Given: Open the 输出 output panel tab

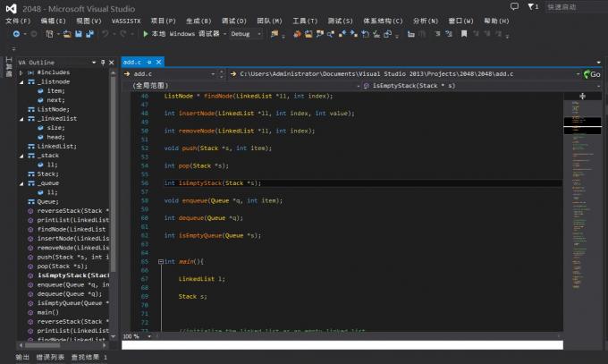Looking at the screenshot, I should 22,357.
